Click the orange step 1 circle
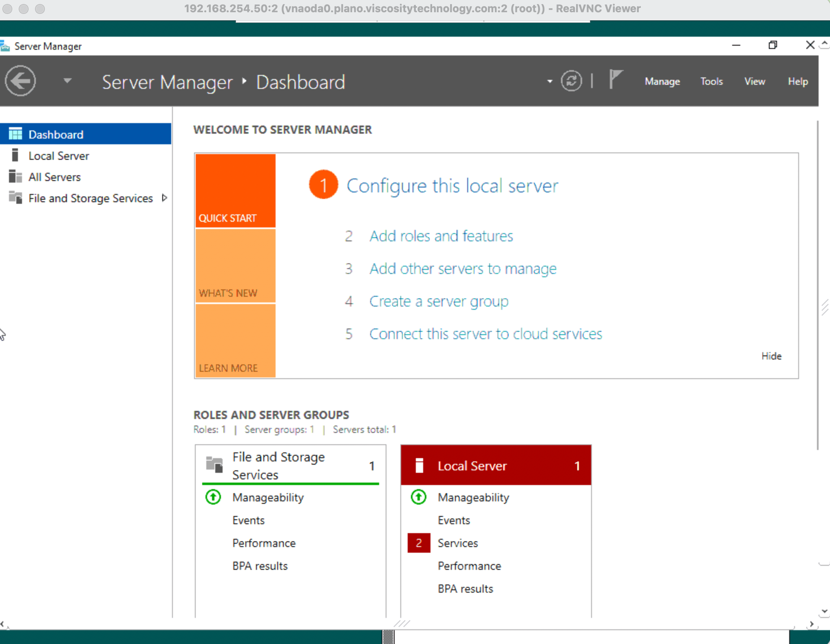Image resolution: width=830 pixels, height=644 pixels. pos(323,185)
